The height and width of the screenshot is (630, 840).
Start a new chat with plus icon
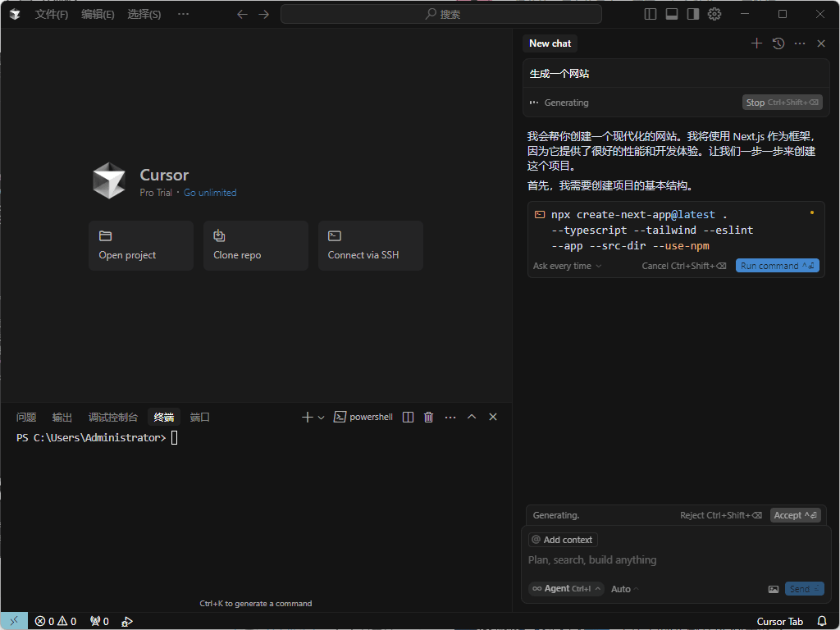[756, 43]
